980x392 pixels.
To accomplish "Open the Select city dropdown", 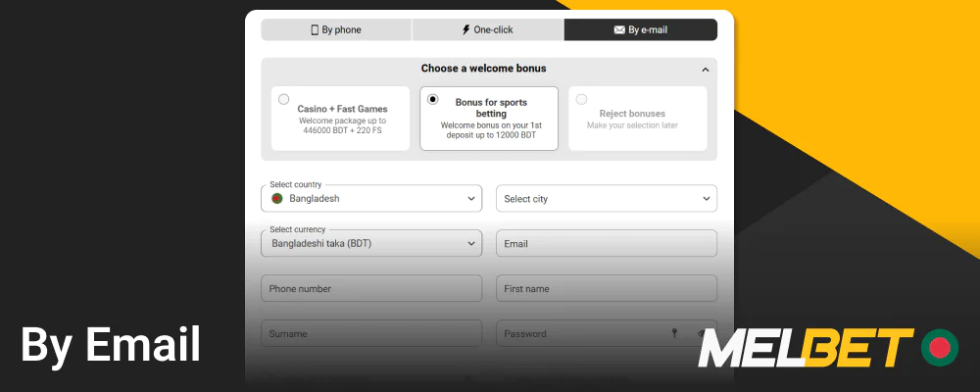I will click(607, 198).
